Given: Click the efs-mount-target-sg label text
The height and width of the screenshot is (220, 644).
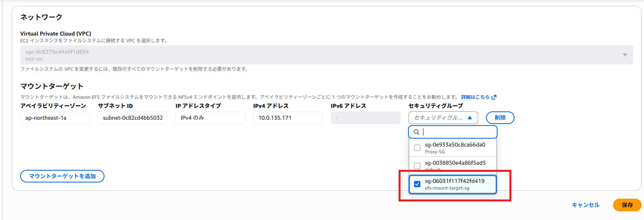Looking at the screenshot, I should 447,188.
